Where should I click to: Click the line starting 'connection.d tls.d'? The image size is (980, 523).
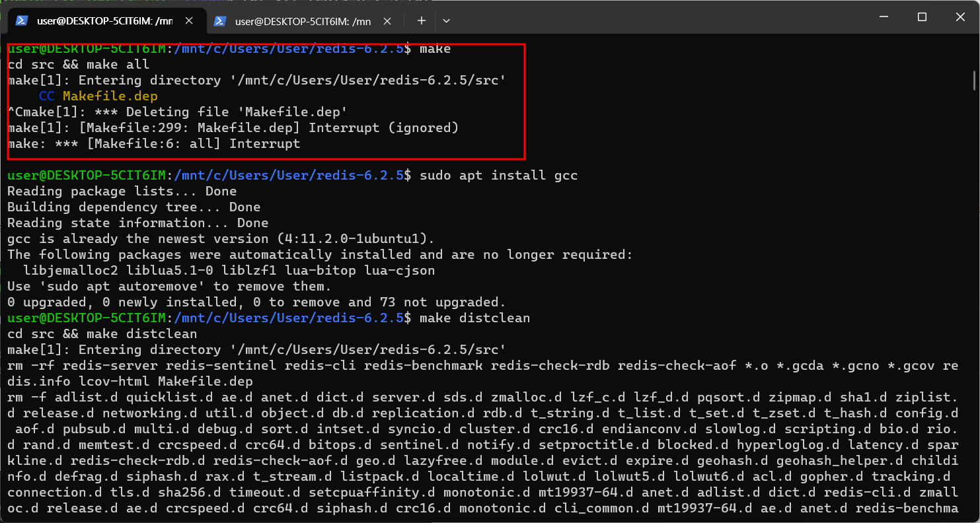coord(482,493)
